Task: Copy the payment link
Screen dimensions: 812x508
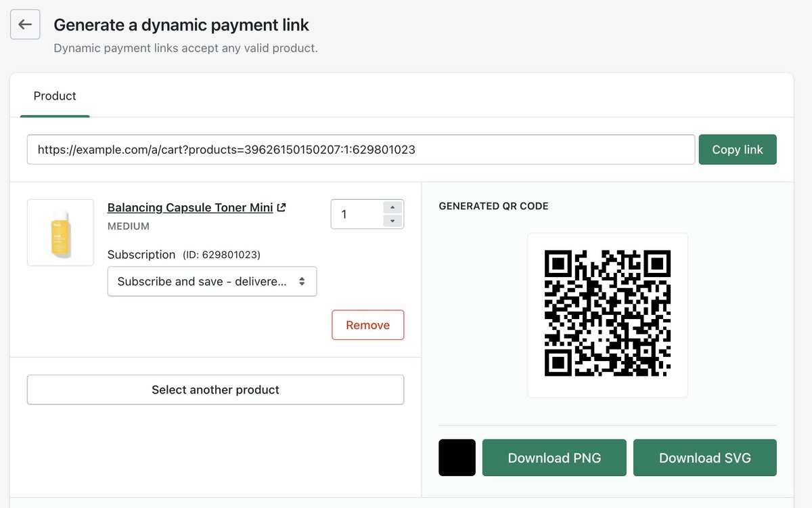Action: pos(738,150)
